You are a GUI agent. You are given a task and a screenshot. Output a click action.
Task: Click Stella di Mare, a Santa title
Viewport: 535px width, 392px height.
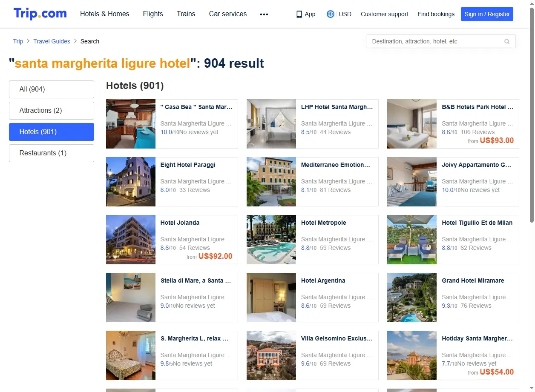pyautogui.click(x=196, y=280)
